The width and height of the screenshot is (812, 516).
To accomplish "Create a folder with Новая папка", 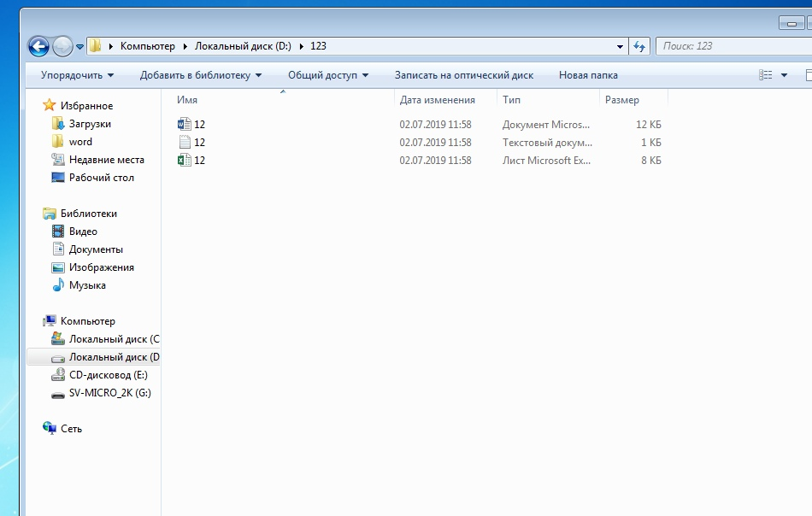I will (x=588, y=75).
